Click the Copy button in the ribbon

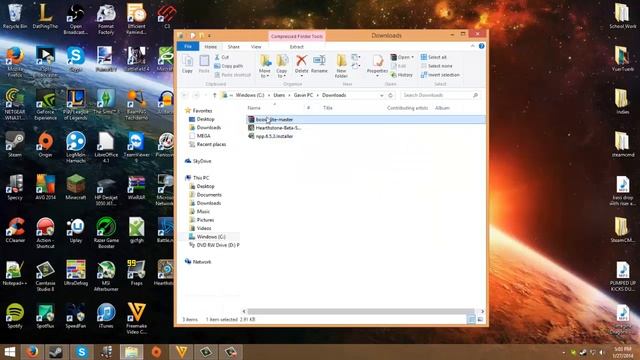(x=187, y=64)
